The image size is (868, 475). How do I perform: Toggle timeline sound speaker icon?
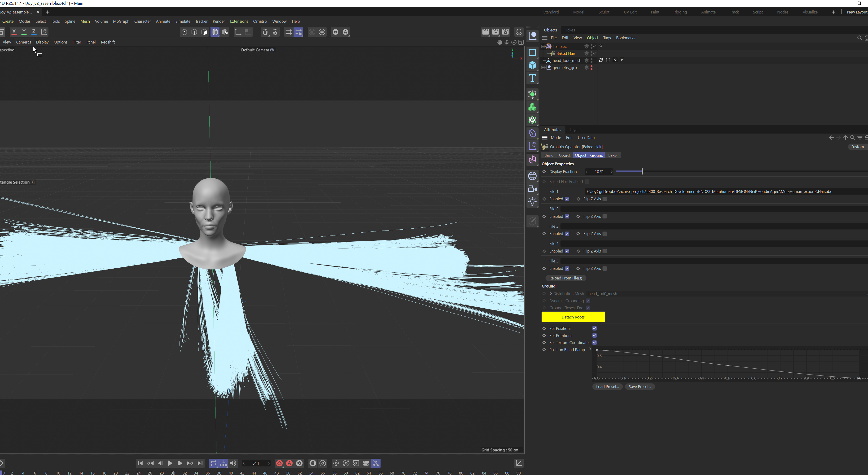pos(233,463)
